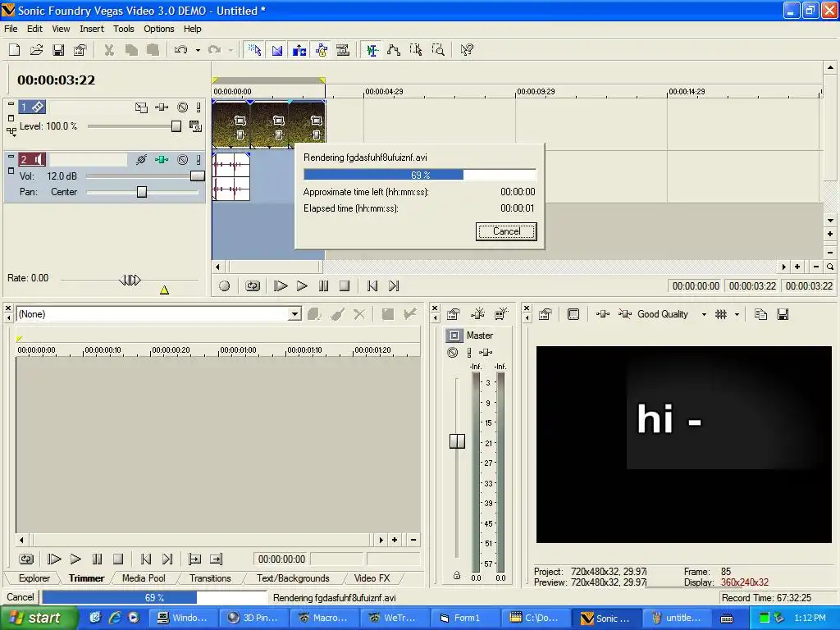Go to end in timeline transport
Image resolution: width=840 pixels, height=630 pixels.
[x=394, y=286]
